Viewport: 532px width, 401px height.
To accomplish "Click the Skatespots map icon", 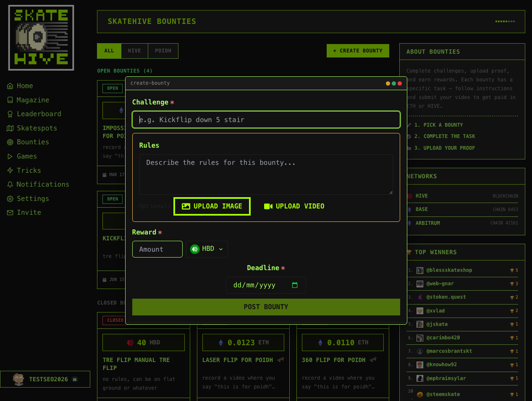I will point(10,128).
